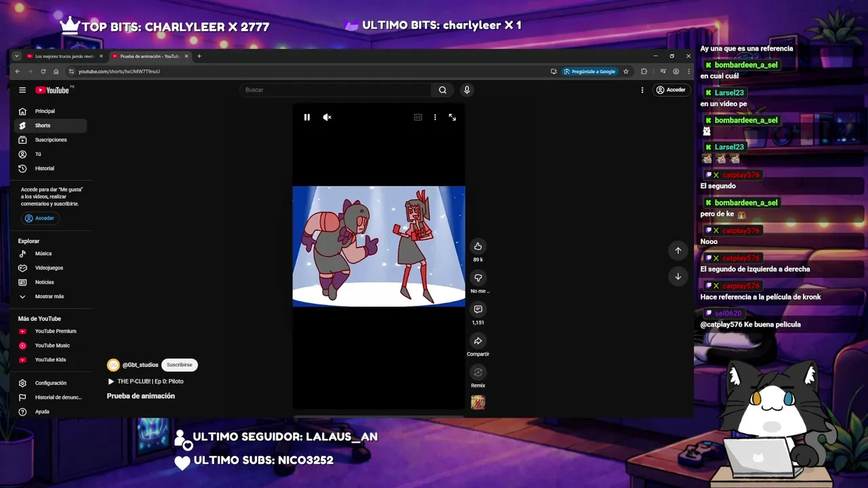Viewport: 868px width, 488px height.
Task: Like the short with the thumbs-up button
Action: [478, 247]
